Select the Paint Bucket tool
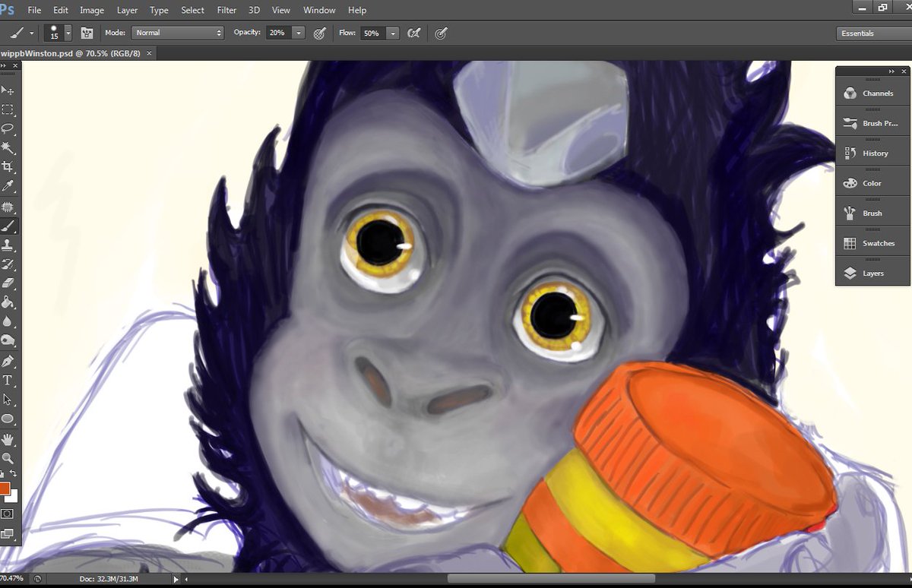This screenshot has width=912, height=588. coord(8,302)
